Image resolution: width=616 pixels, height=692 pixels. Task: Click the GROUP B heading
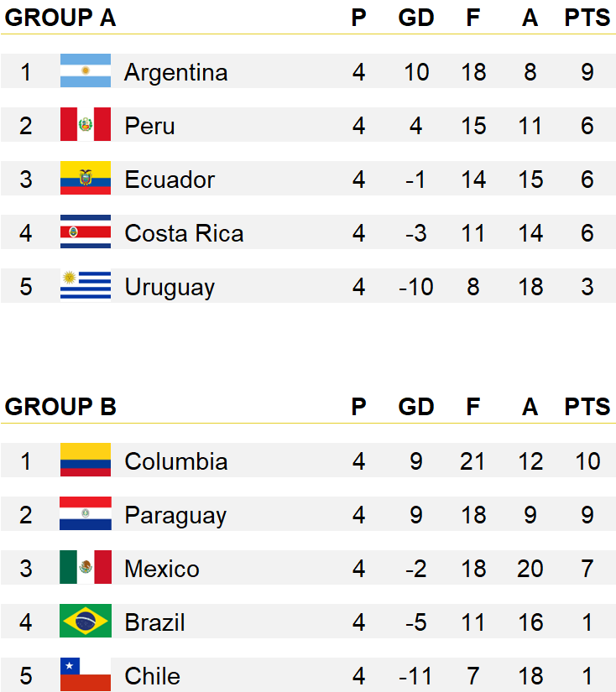pyautogui.click(x=60, y=407)
